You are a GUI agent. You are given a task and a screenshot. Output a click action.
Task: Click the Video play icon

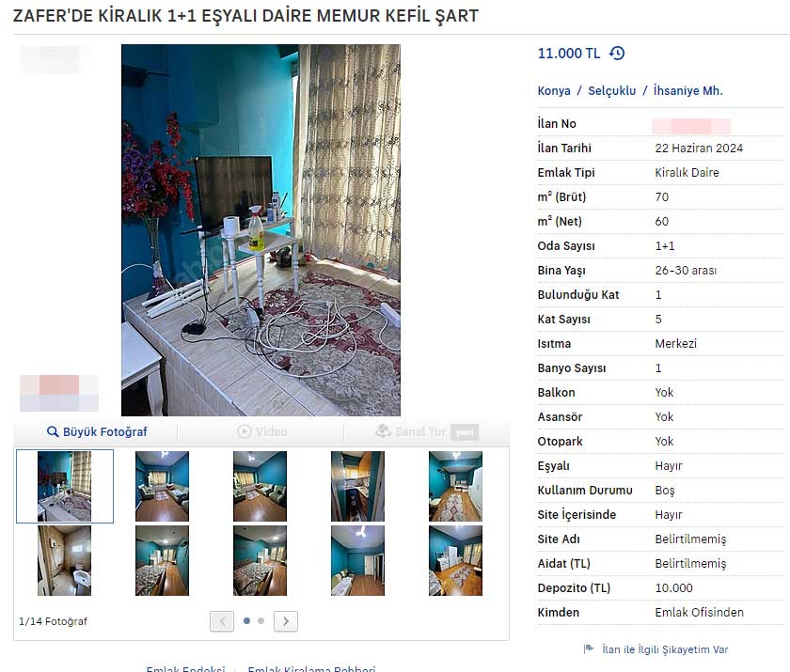pos(245,431)
